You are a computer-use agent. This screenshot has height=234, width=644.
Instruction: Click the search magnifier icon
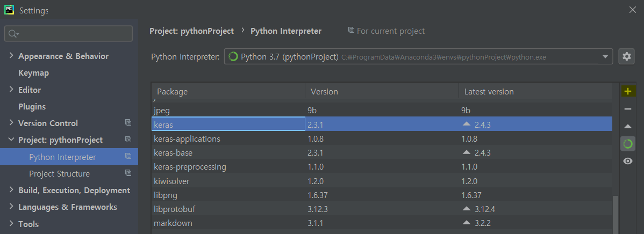13,34
